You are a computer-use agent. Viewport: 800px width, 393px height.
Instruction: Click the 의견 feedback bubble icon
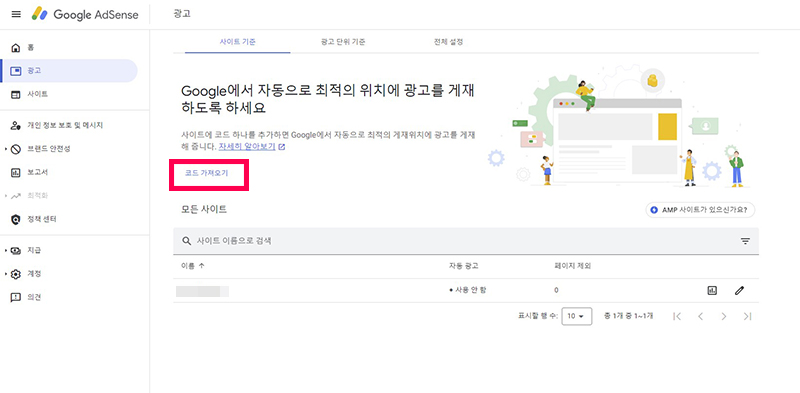(x=16, y=298)
